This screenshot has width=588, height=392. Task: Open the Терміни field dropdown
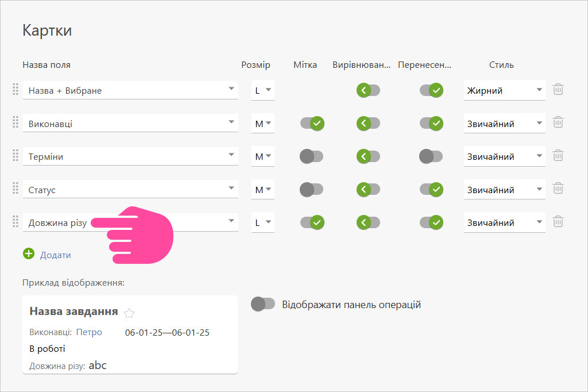click(130, 156)
